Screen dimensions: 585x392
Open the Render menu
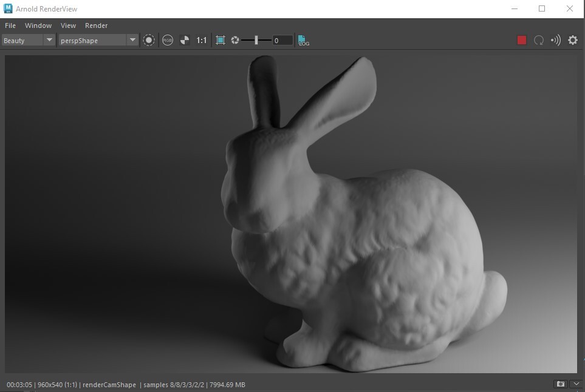96,25
